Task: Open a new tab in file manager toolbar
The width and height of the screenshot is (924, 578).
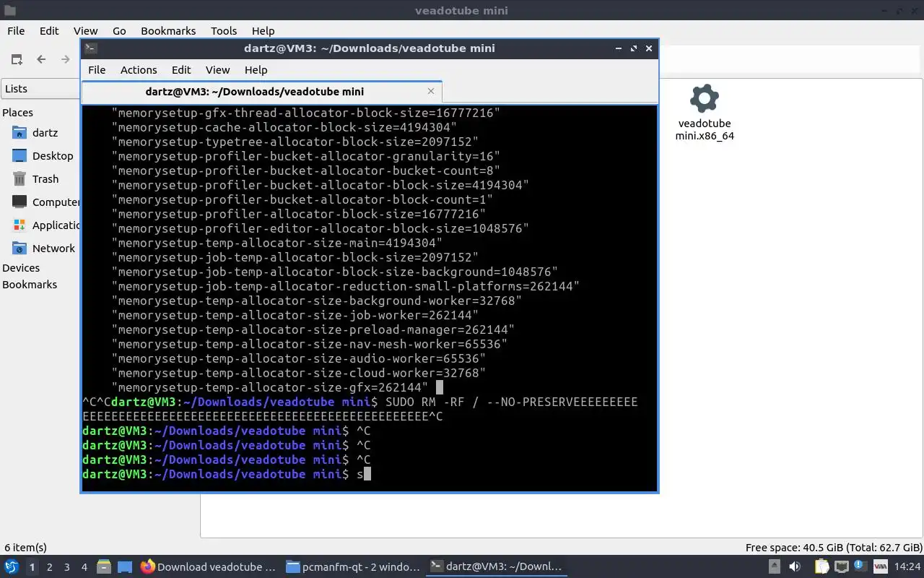Action: pyautogui.click(x=17, y=59)
